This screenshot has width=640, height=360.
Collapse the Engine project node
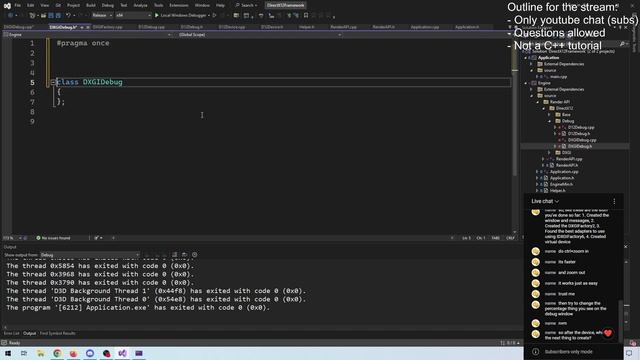(526, 83)
